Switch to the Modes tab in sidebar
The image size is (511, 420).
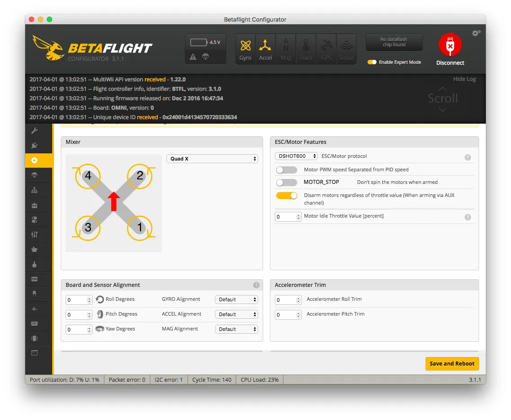[34, 220]
